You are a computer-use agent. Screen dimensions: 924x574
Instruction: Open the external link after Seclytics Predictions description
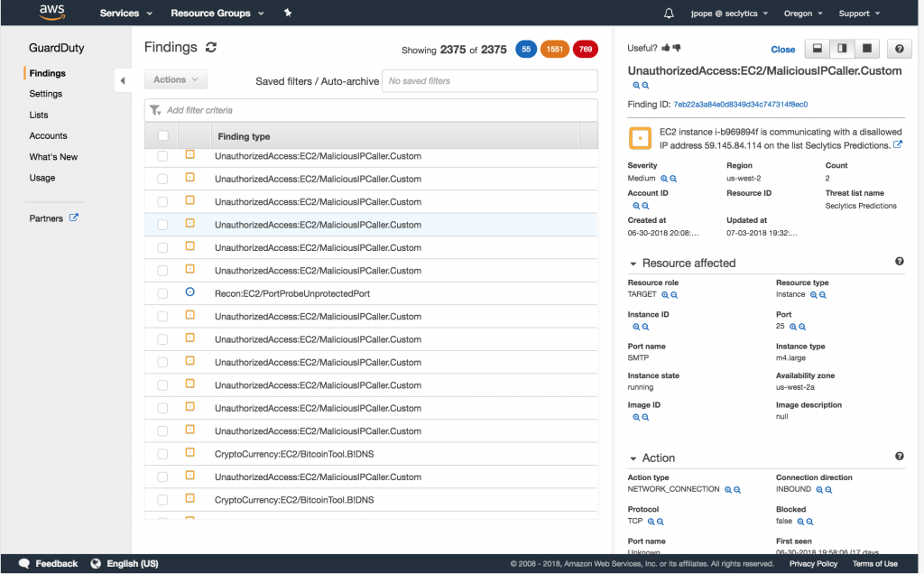tap(898, 144)
